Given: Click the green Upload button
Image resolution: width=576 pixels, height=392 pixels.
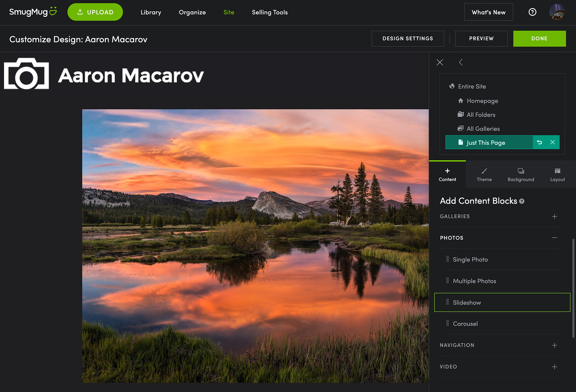Looking at the screenshot, I should tap(95, 12).
